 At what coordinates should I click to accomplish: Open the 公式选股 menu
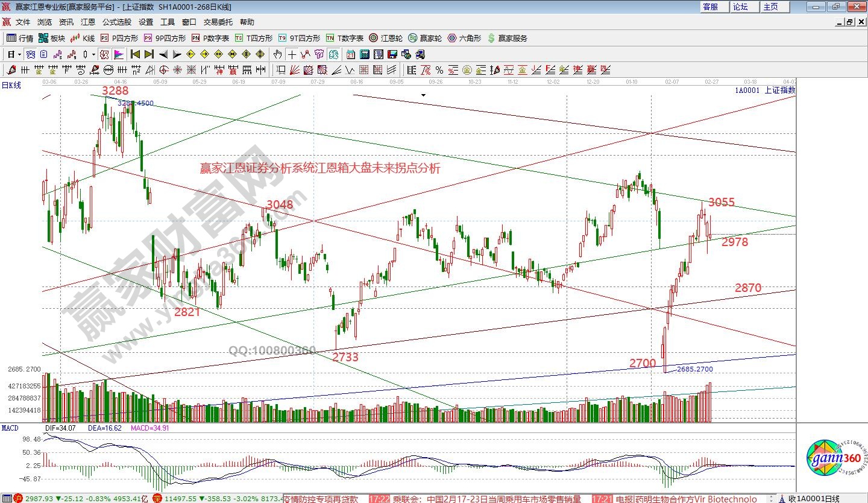tap(116, 22)
